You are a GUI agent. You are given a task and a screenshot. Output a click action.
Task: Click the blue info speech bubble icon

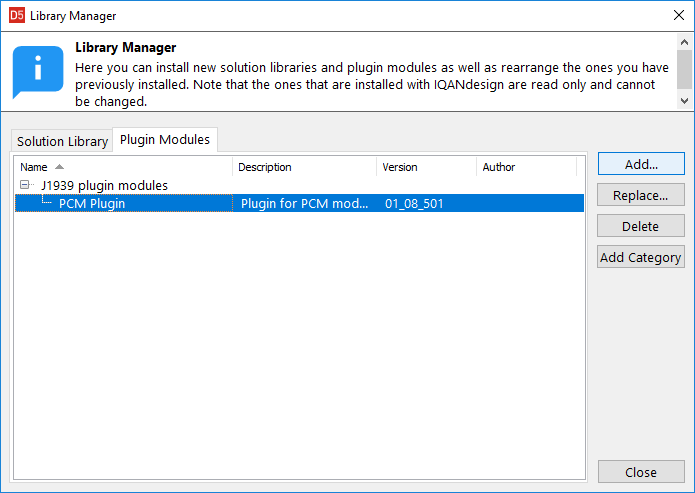tap(38, 72)
